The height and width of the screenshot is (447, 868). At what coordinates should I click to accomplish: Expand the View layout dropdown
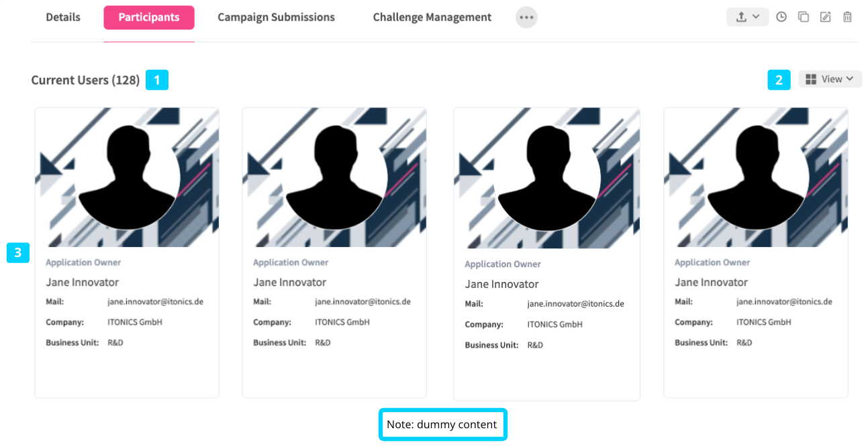point(830,79)
